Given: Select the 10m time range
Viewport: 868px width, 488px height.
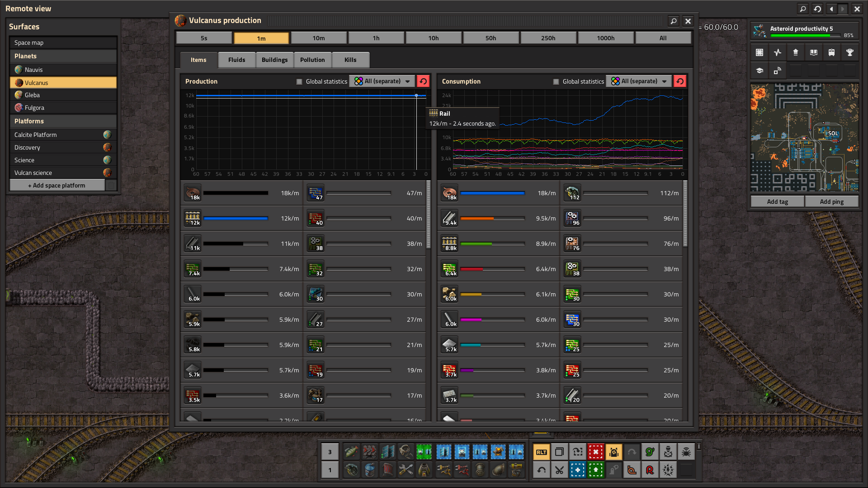Looking at the screenshot, I should click(318, 38).
